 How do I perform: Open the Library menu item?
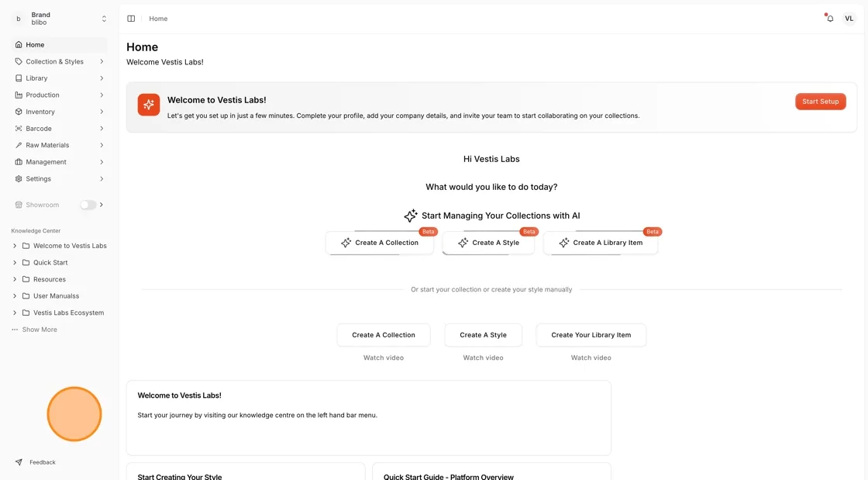coord(59,78)
